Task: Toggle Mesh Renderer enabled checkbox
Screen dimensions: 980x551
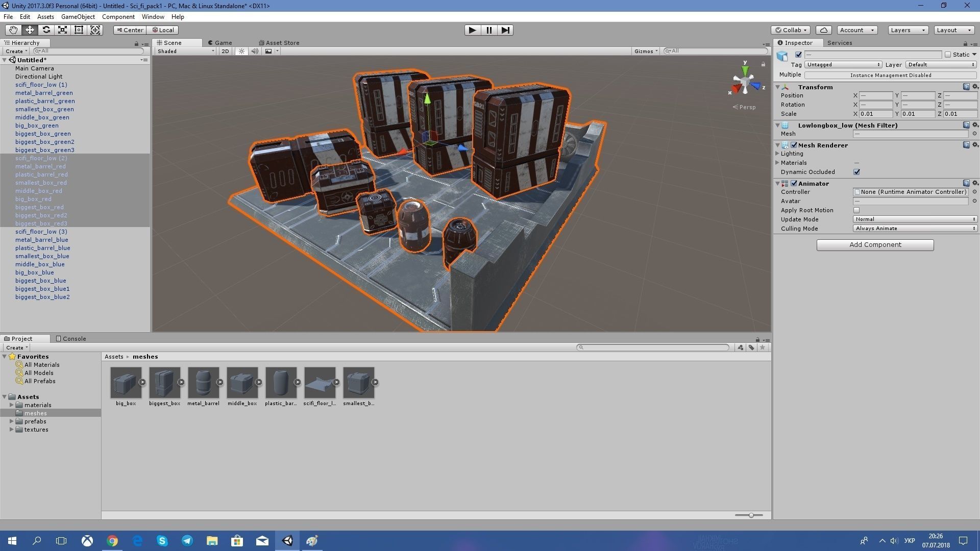Action: pyautogui.click(x=794, y=145)
